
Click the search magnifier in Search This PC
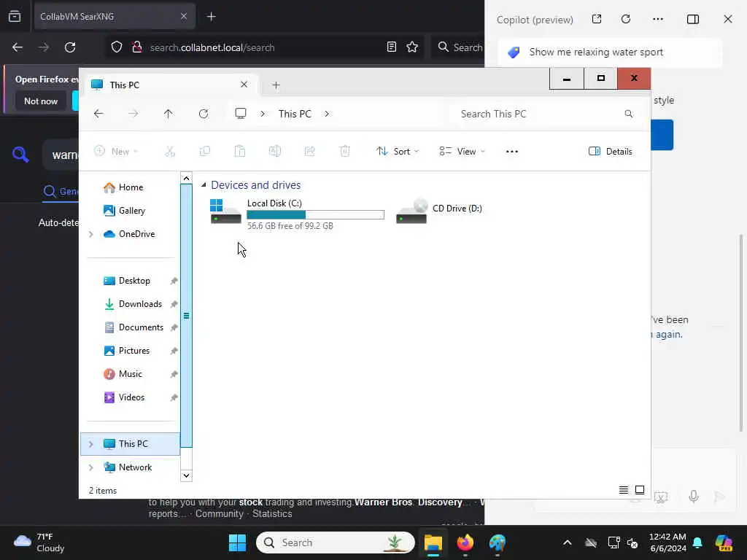pyautogui.click(x=629, y=114)
